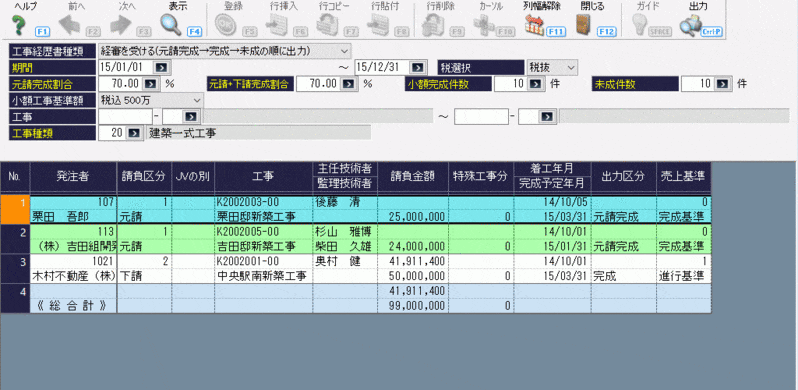The width and height of the screenshot is (798, 390).
Task: Click lookup arrow next to 未成件数 value
Action: pos(722,84)
